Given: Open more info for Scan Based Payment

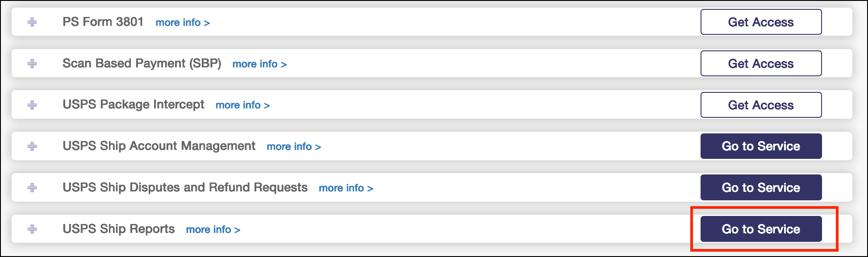Looking at the screenshot, I should click(x=259, y=64).
